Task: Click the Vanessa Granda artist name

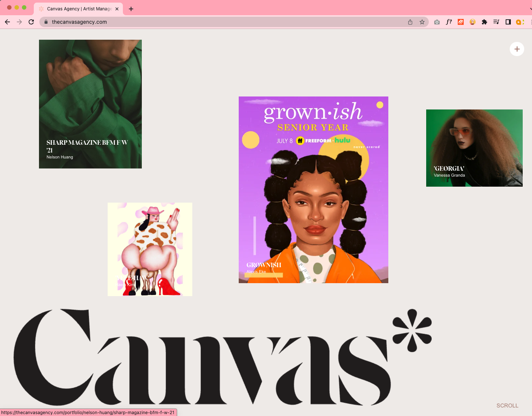Action: [x=449, y=175]
